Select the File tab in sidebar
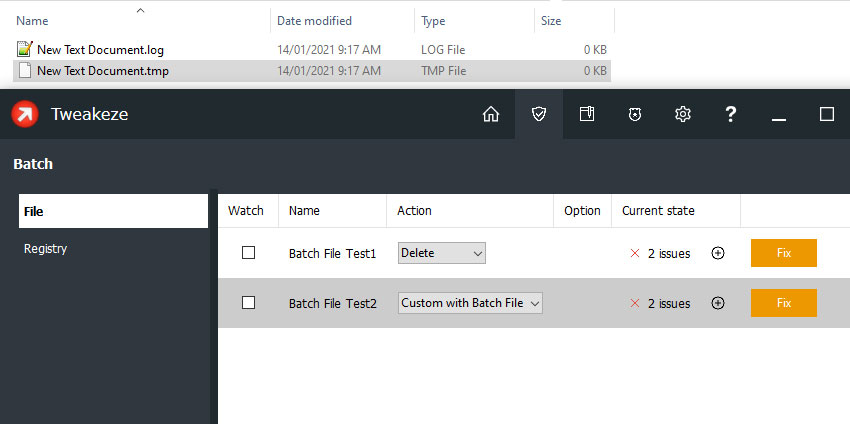Viewport: 850px width, 424px height. coord(113,211)
